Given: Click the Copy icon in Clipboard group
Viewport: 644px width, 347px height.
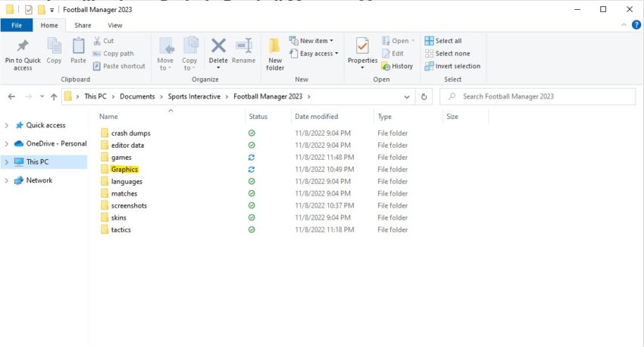Looking at the screenshot, I should (x=54, y=46).
